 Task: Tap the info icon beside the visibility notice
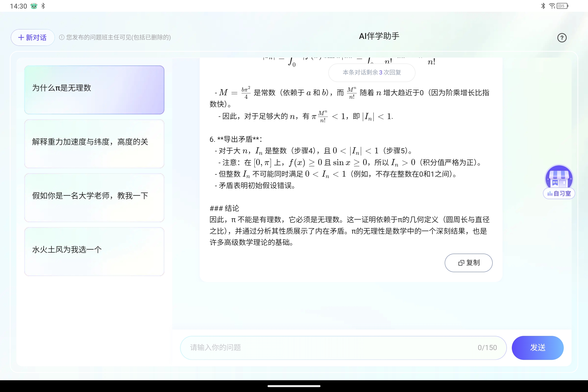coord(61,37)
